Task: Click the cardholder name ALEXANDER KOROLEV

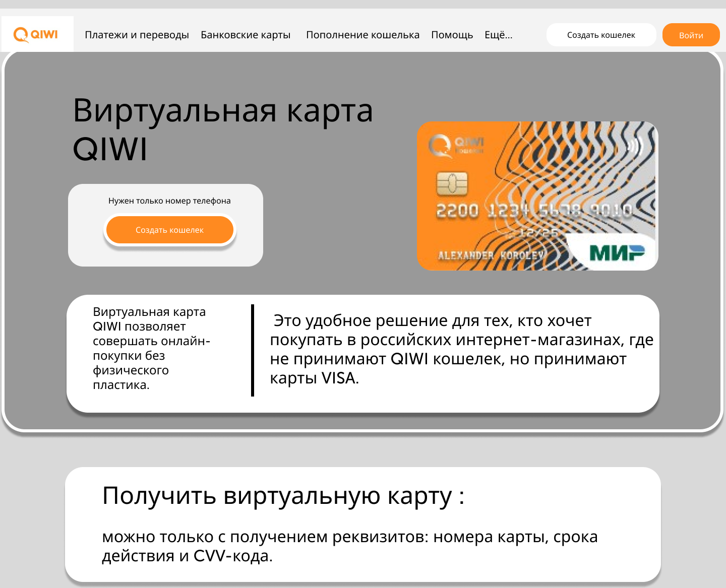Action: 491,255
